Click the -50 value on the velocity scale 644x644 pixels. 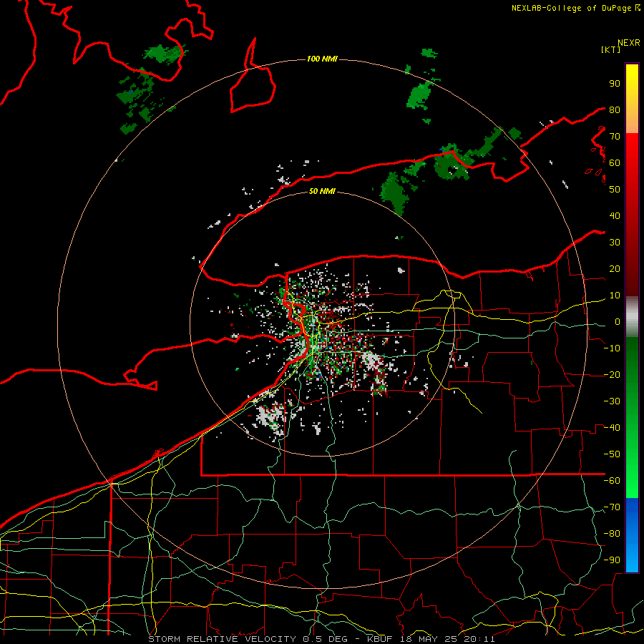pos(612,454)
